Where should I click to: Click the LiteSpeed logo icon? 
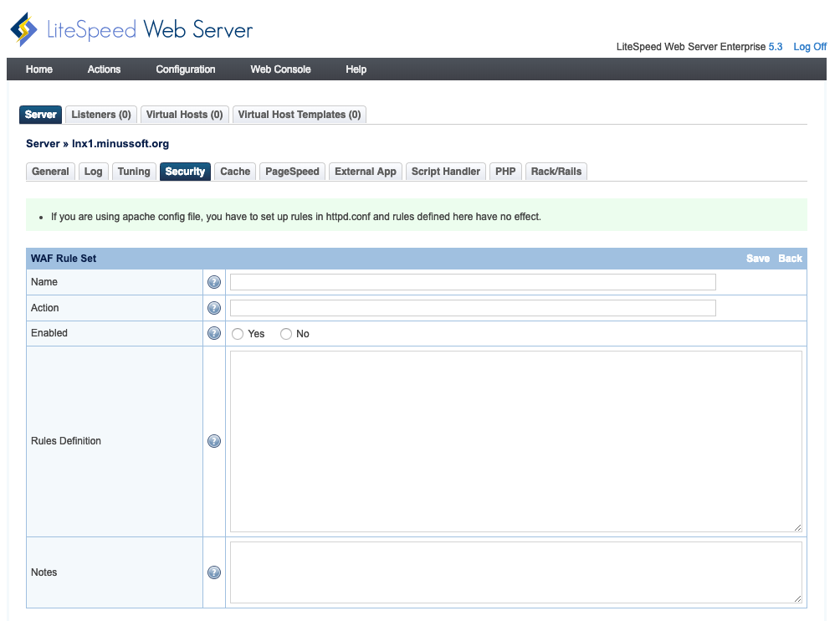(24, 29)
